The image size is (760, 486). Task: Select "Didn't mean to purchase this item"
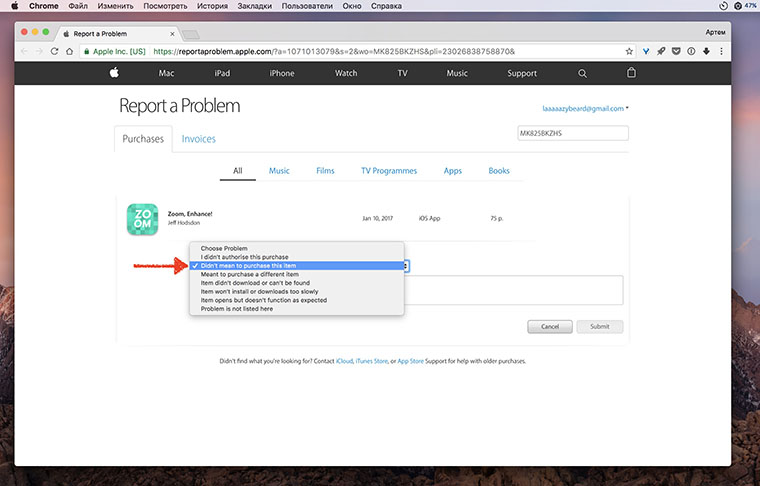(x=262, y=265)
